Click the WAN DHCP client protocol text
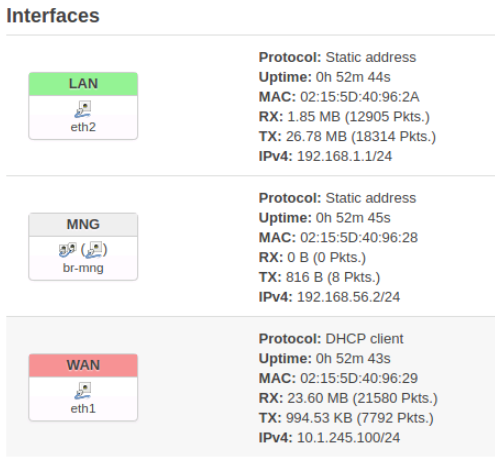The image size is (495, 474). tap(364, 339)
